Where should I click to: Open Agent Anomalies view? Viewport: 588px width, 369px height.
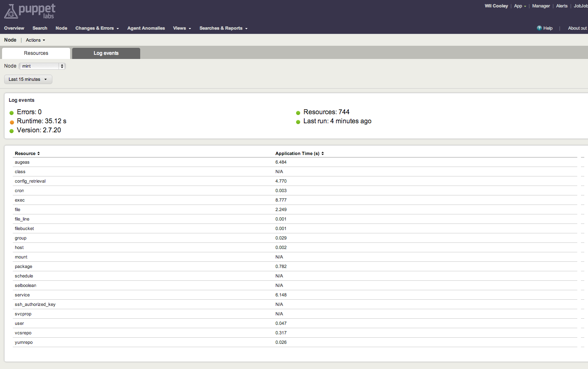[x=146, y=28]
